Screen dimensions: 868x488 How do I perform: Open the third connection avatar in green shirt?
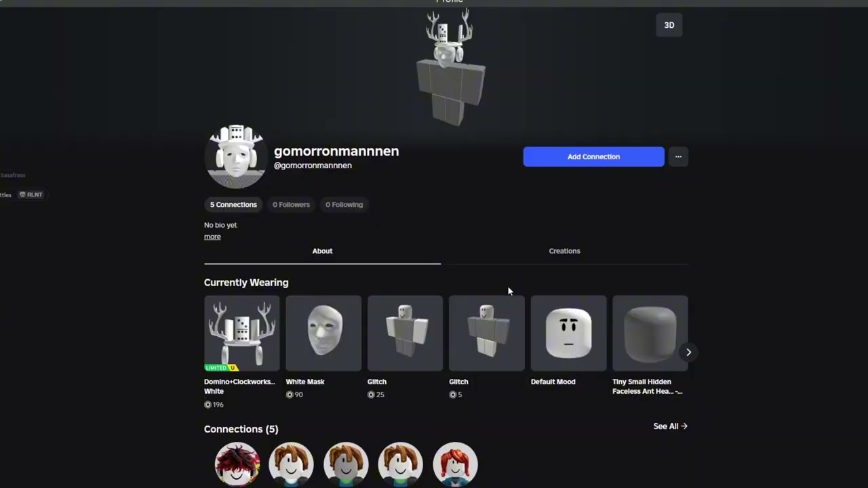(x=346, y=464)
